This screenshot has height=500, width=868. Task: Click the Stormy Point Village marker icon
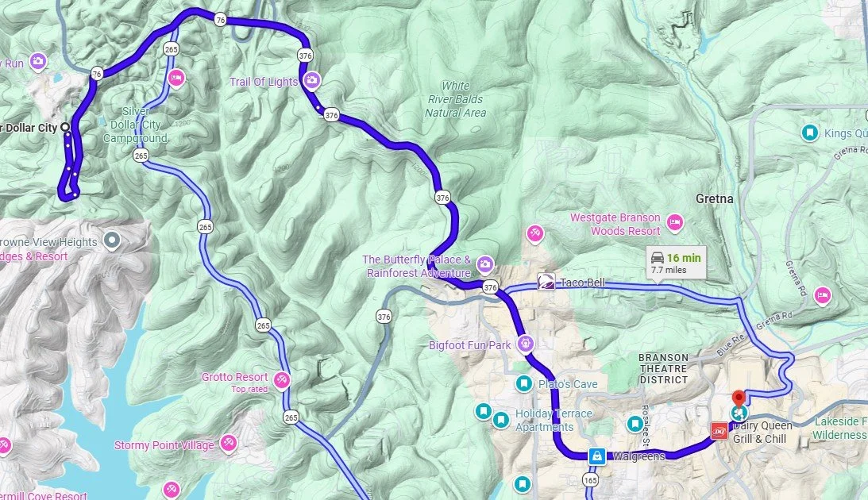(228, 443)
